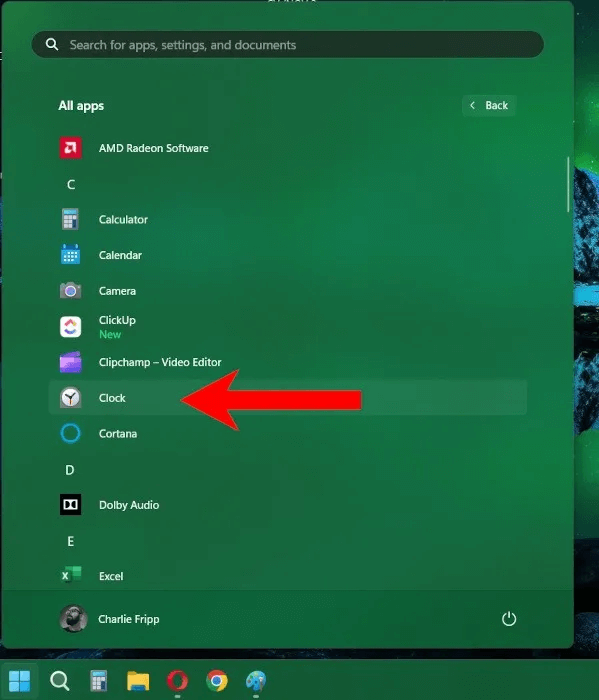Go back using the Back button

[489, 105]
